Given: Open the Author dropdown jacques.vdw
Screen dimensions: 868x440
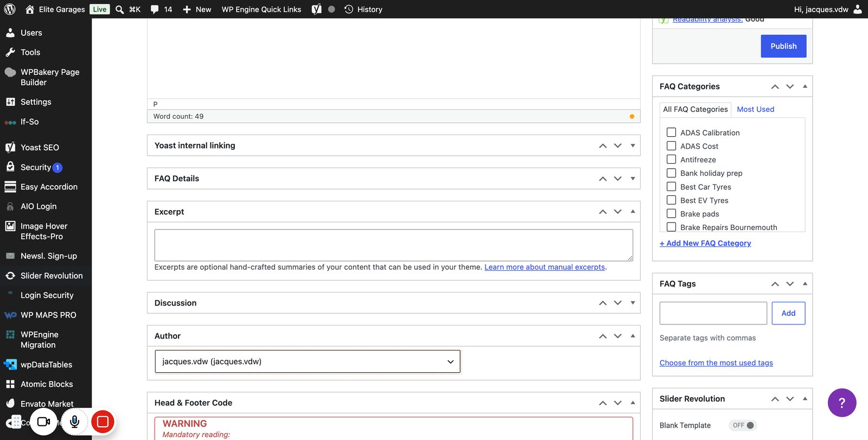Looking at the screenshot, I should tap(308, 361).
